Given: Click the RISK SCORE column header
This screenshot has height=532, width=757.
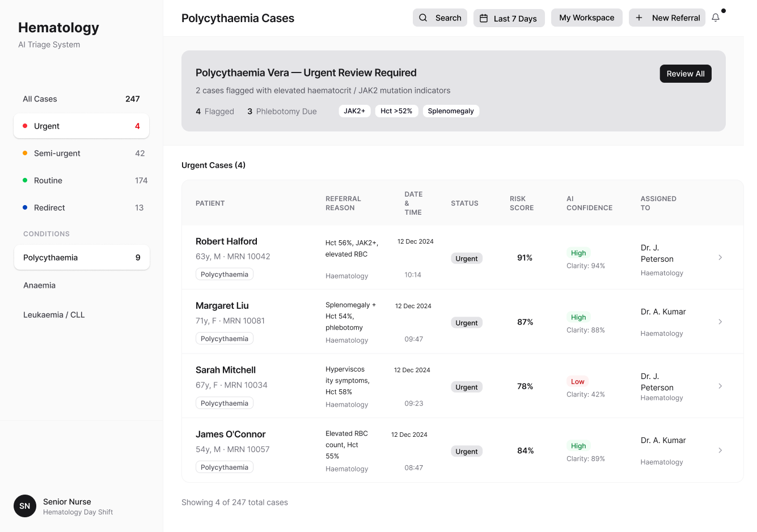Looking at the screenshot, I should pos(522,203).
